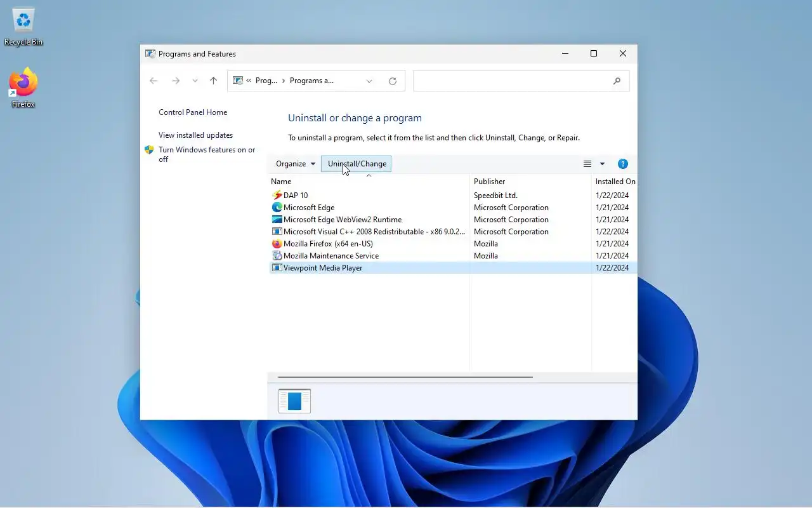Select Viewpoint Media Player entry name
Screen dimensions: 812x508
pos(323,268)
